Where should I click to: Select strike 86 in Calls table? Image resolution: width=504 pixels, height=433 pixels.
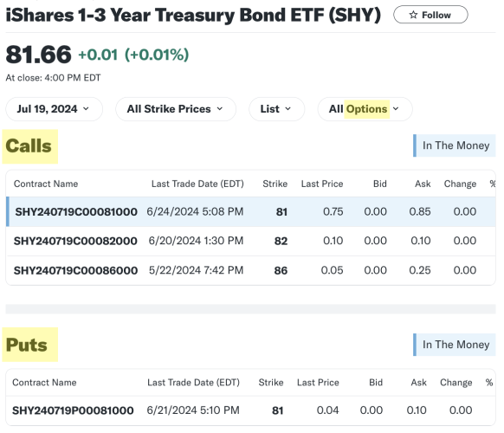pyautogui.click(x=281, y=271)
